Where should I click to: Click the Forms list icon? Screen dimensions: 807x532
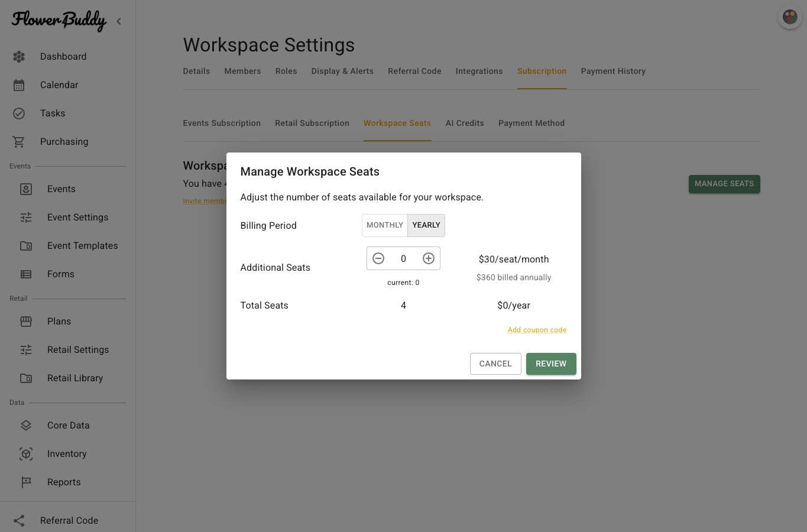click(x=26, y=274)
